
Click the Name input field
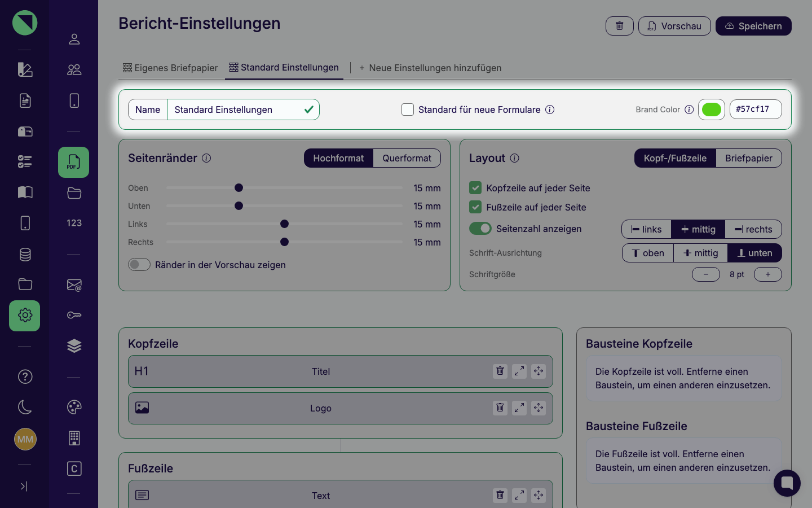coord(243,110)
